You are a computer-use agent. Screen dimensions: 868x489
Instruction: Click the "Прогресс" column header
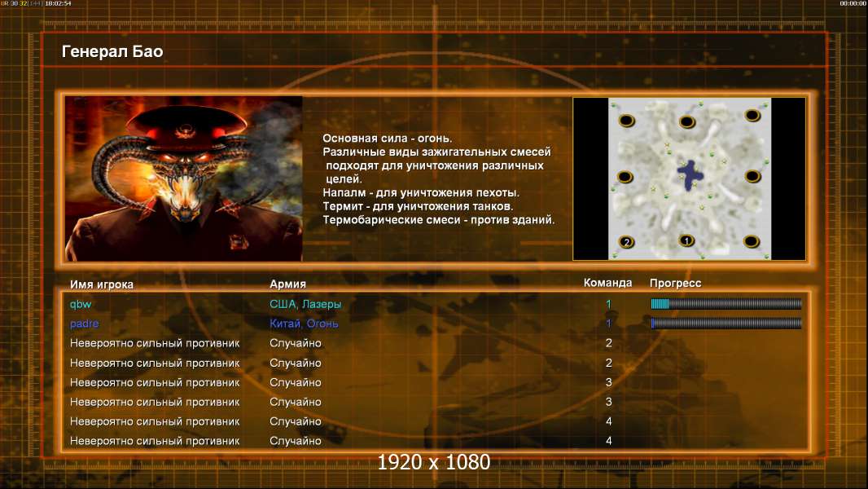coord(675,283)
